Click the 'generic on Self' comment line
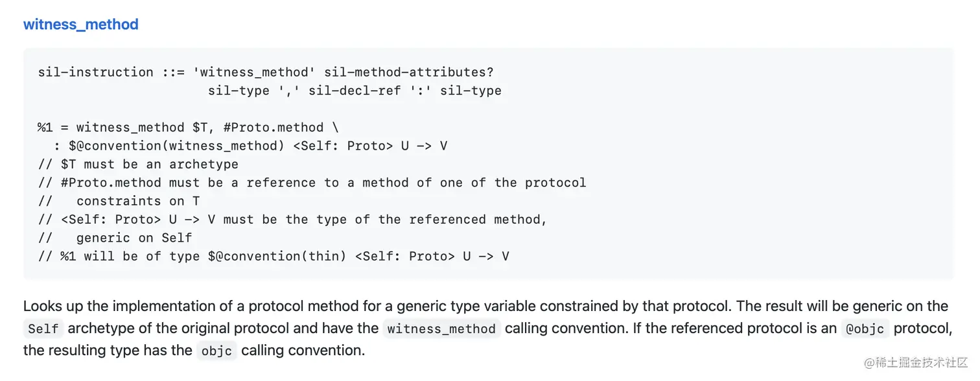Viewport: 980px width, 381px height. click(115, 238)
